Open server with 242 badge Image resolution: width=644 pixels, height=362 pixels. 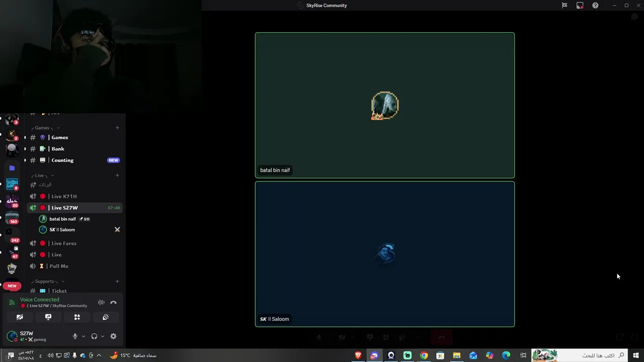12,235
